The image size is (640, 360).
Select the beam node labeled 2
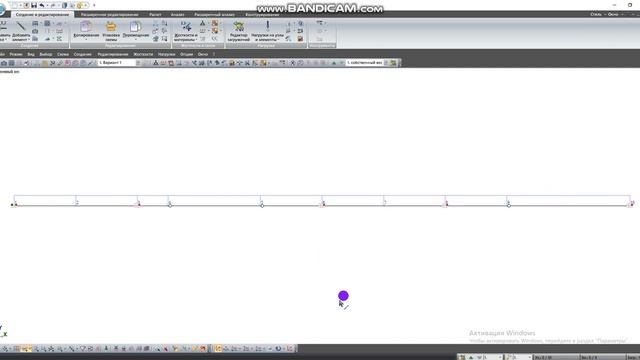click(77, 203)
